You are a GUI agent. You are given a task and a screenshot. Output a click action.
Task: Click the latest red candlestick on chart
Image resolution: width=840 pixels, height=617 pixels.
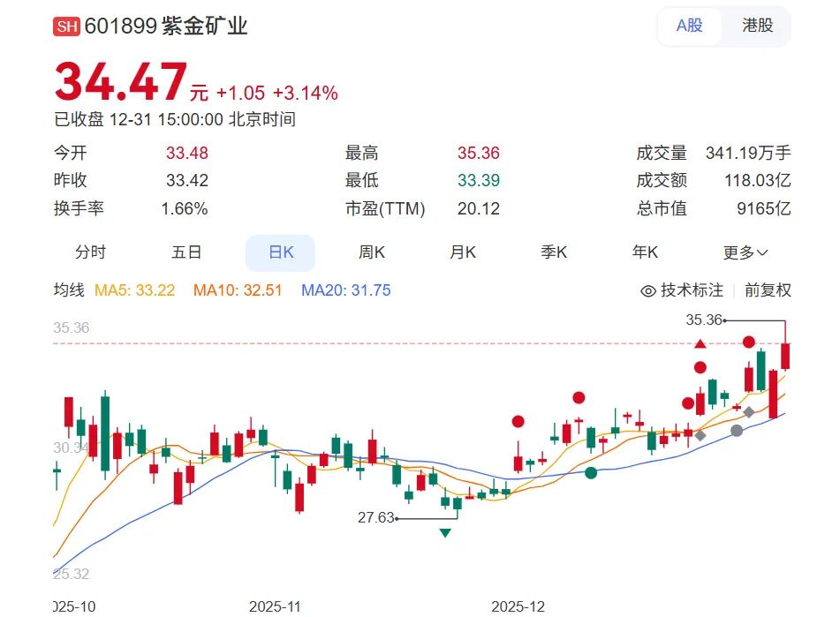click(785, 356)
